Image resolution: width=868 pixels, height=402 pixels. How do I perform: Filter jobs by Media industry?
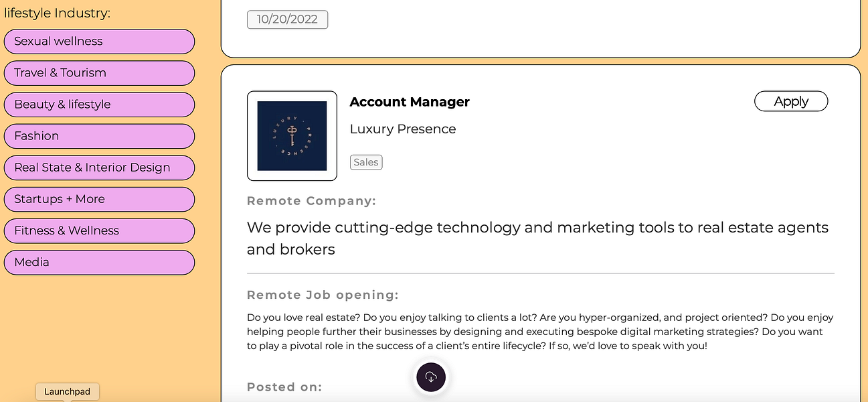tap(99, 262)
